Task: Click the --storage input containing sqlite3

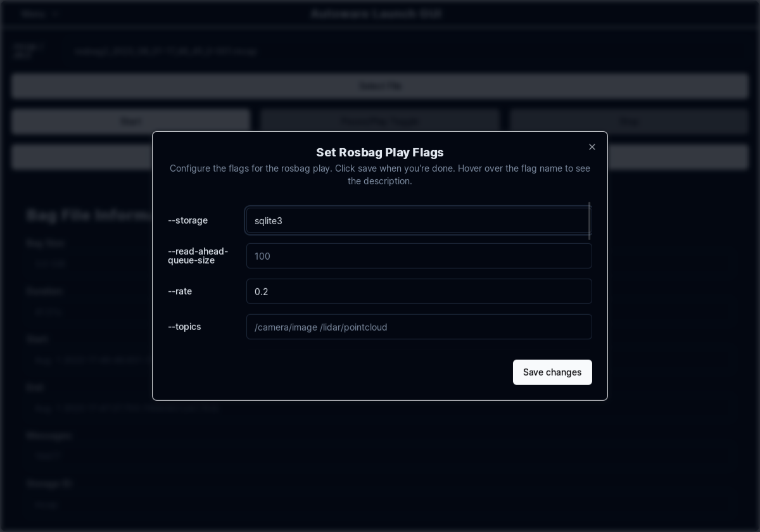Action: (x=418, y=220)
